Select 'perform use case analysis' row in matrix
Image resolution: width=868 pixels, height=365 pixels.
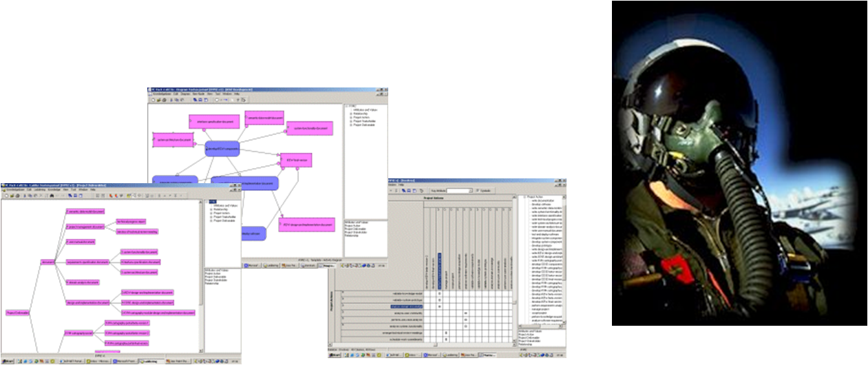[x=383, y=320]
